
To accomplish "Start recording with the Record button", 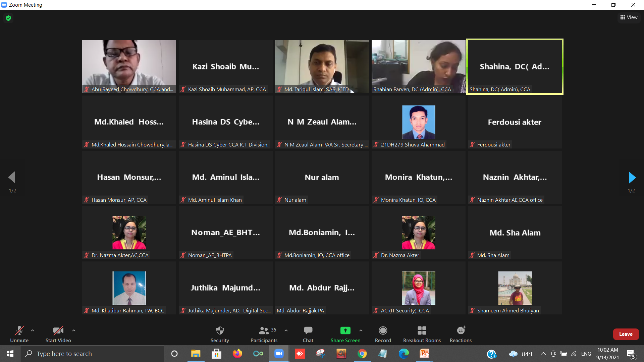I will [x=383, y=334].
